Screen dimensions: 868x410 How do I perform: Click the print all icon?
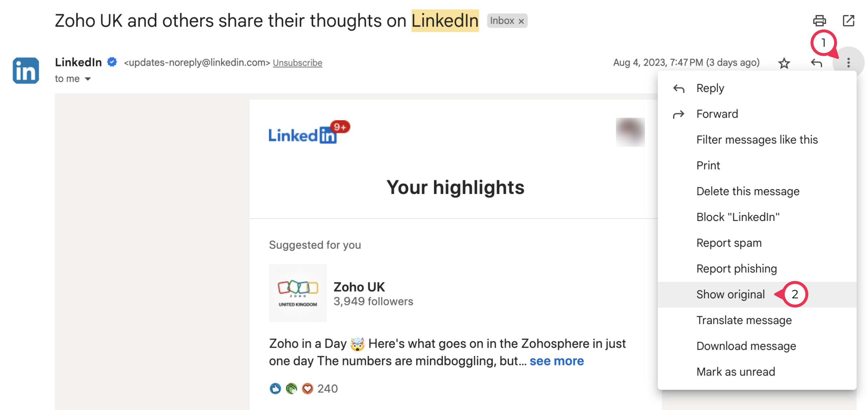(x=819, y=21)
